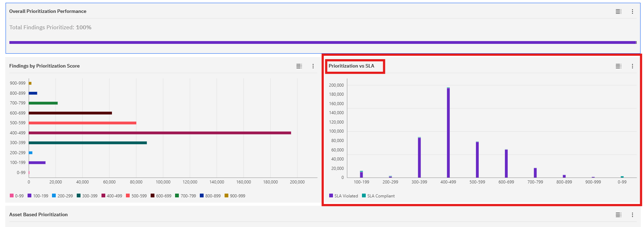Toggle the 200-299 legend entry

click(x=62, y=196)
